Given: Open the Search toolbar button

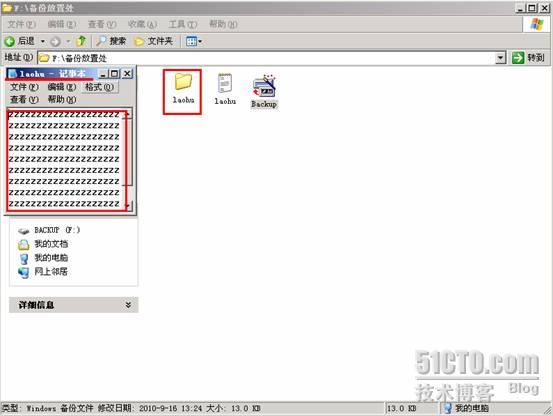Looking at the screenshot, I should point(111,41).
